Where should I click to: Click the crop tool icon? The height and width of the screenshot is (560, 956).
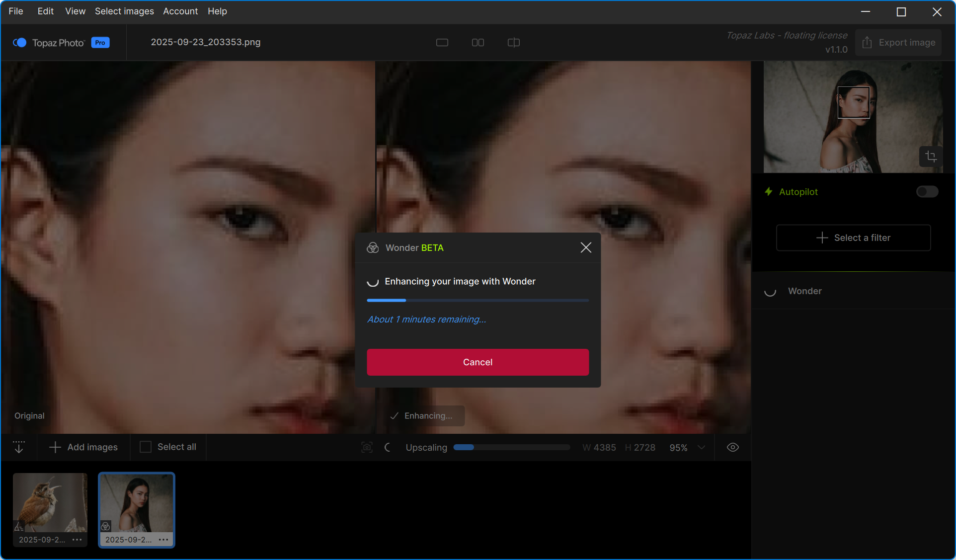click(931, 157)
